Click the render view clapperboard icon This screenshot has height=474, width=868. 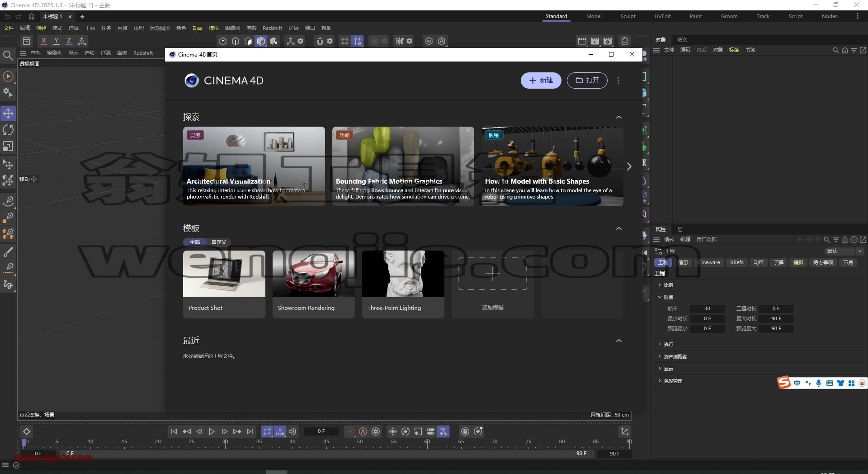[582, 41]
